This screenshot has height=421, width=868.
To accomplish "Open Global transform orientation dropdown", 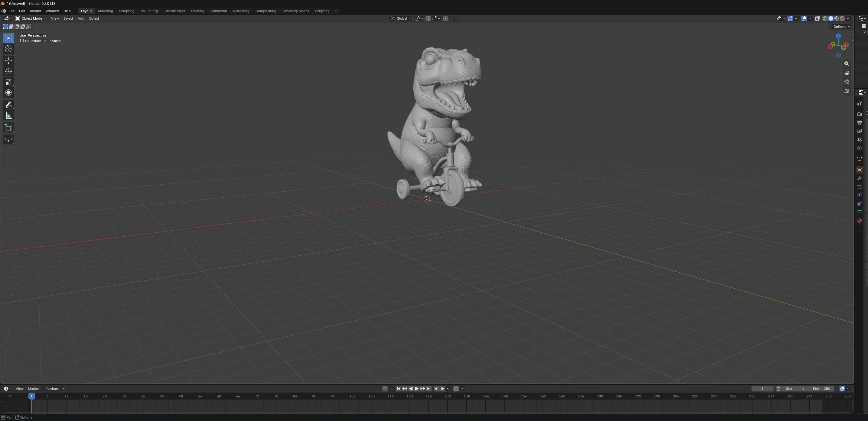I will pos(401,18).
